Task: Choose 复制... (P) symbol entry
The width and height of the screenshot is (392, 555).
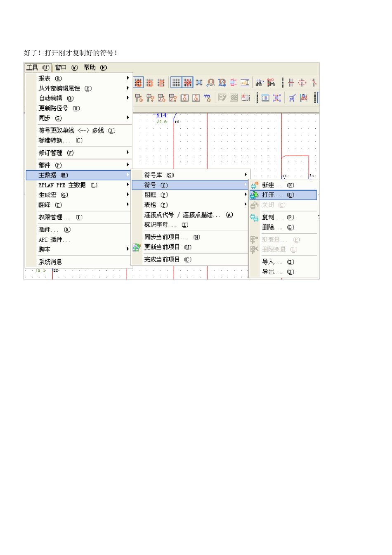Action: 283,217
